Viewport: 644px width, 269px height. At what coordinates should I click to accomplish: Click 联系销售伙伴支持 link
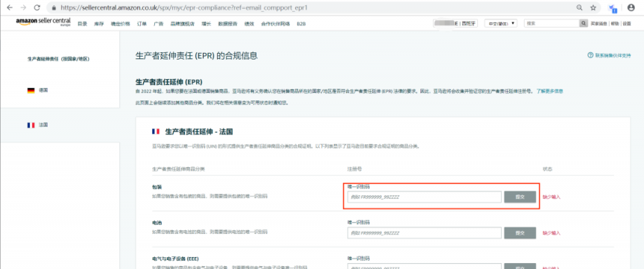(x=613, y=55)
